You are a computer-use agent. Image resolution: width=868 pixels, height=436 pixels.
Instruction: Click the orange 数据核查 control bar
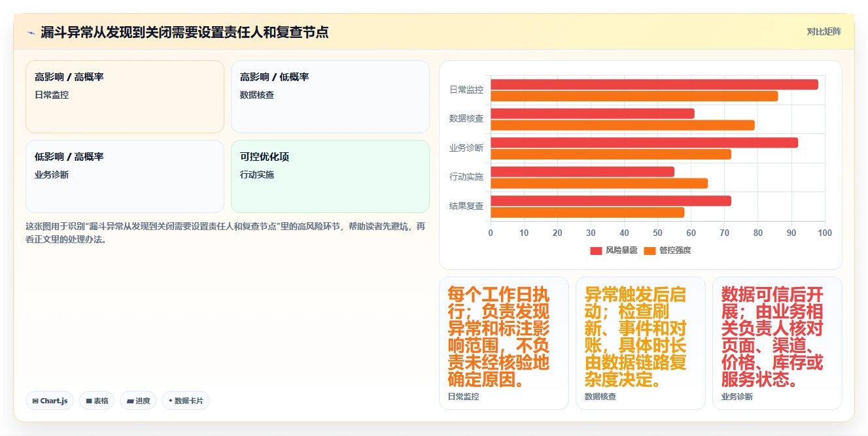coord(623,126)
